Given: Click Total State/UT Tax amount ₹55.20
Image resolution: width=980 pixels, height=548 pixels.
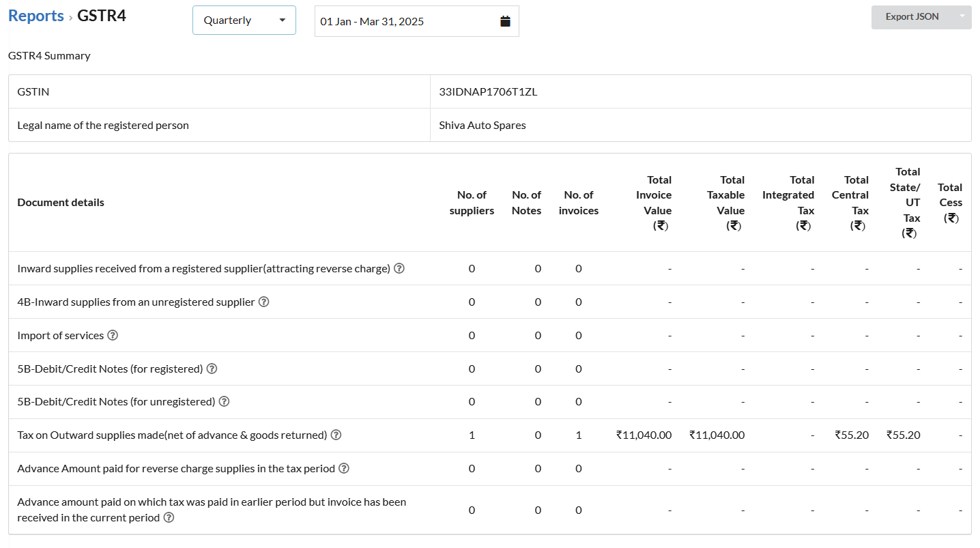Looking at the screenshot, I should click(x=904, y=435).
